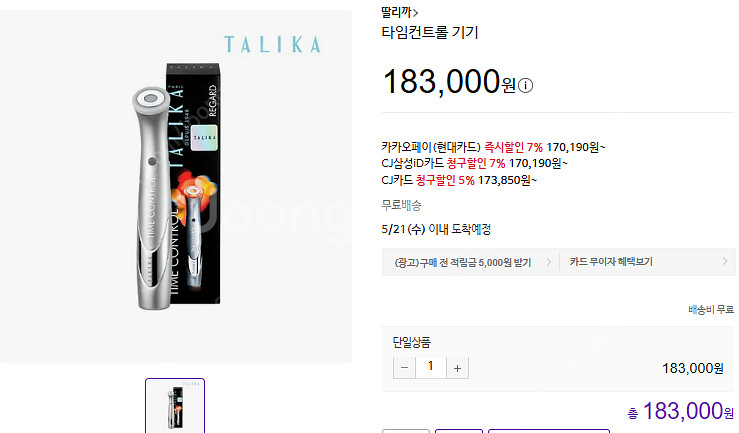Click the TALIKA logo in product image
Viewport: 739px width, 433px height.
coord(272,44)
